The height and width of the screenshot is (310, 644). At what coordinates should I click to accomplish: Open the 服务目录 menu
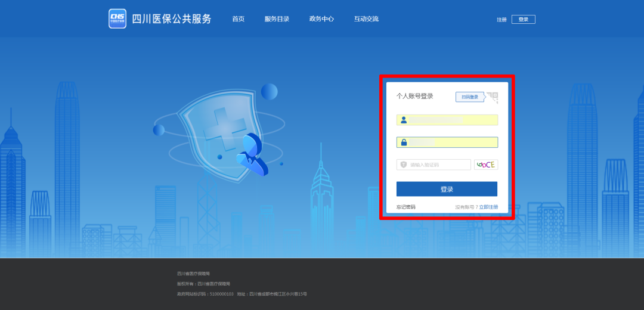277,19
